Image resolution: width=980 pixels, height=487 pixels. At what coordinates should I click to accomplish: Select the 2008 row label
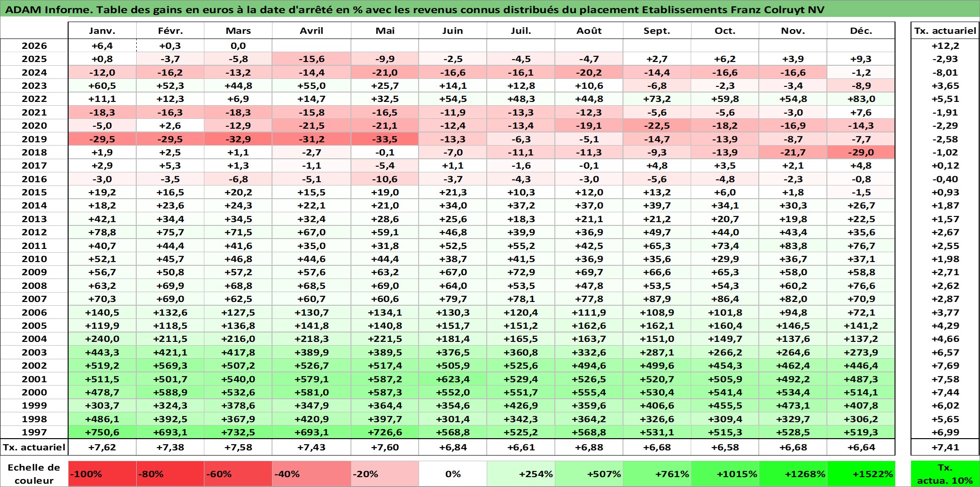[x=34, y=286]
